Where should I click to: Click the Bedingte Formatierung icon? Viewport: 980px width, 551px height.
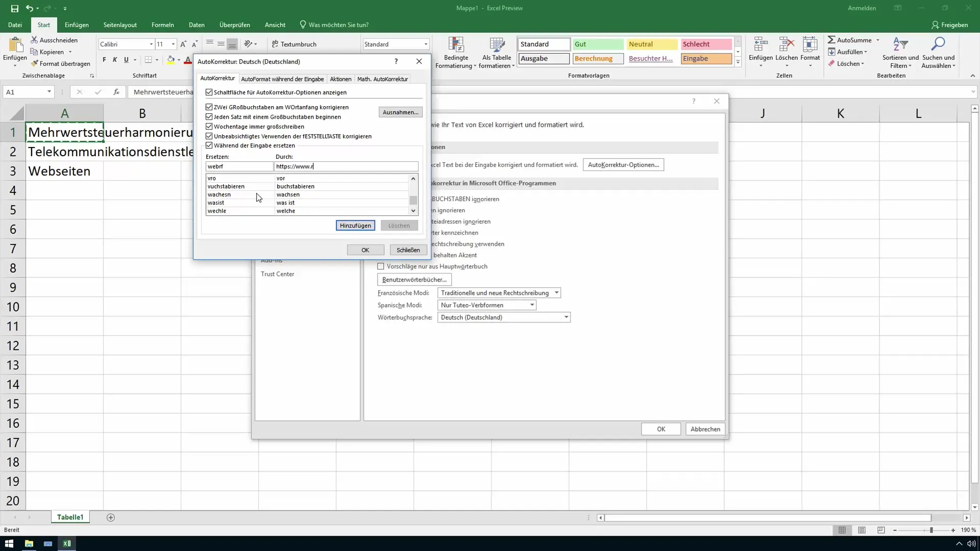456,45
